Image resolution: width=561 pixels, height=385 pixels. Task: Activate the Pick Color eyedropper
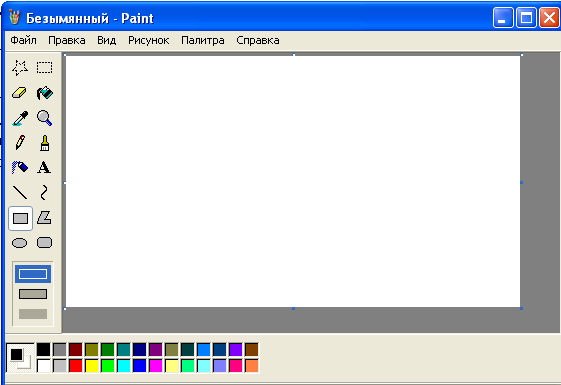tap(20, 118)
